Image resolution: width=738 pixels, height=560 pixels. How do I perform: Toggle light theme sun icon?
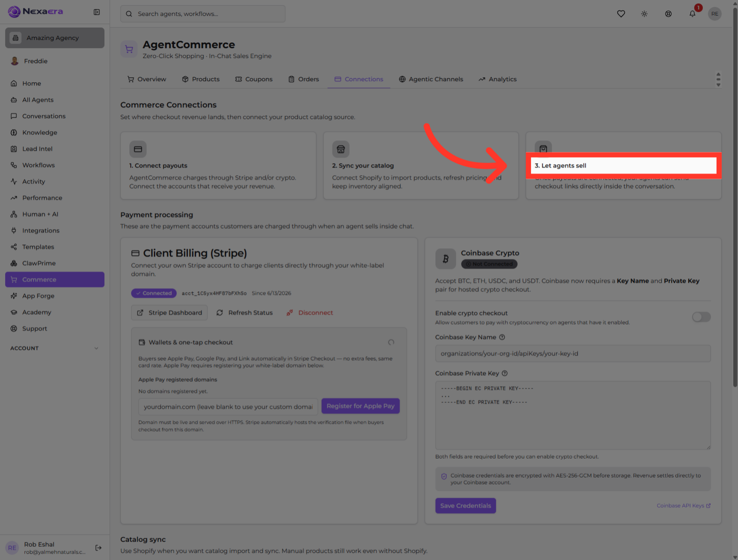tap(644, 14)
